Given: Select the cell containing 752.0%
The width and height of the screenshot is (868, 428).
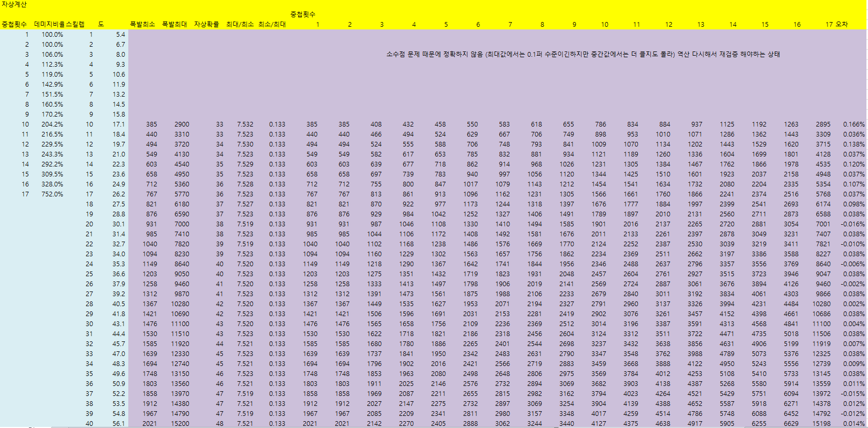Looking at the screenshot, I should [52, 194].
